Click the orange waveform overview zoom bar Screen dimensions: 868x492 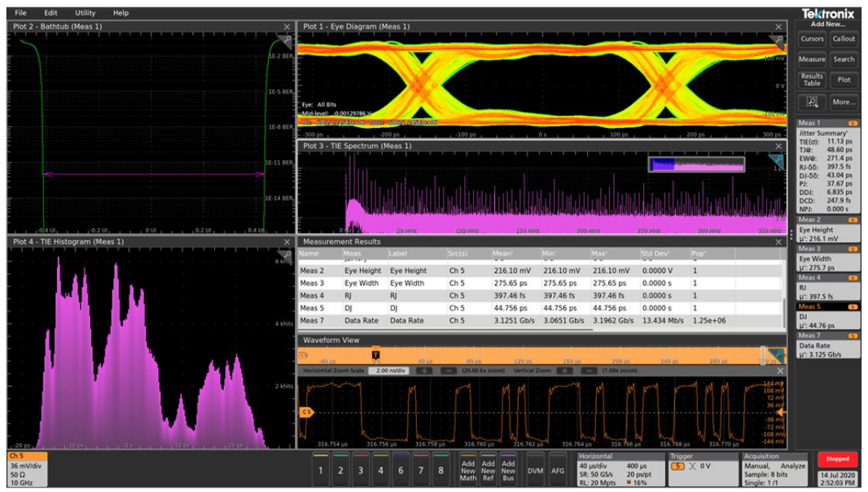click(529, 357)
